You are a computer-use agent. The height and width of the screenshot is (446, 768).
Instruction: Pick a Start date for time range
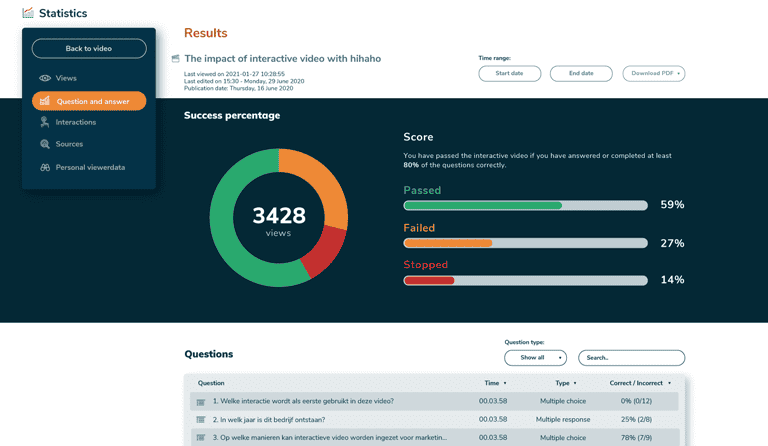point(509,73)
